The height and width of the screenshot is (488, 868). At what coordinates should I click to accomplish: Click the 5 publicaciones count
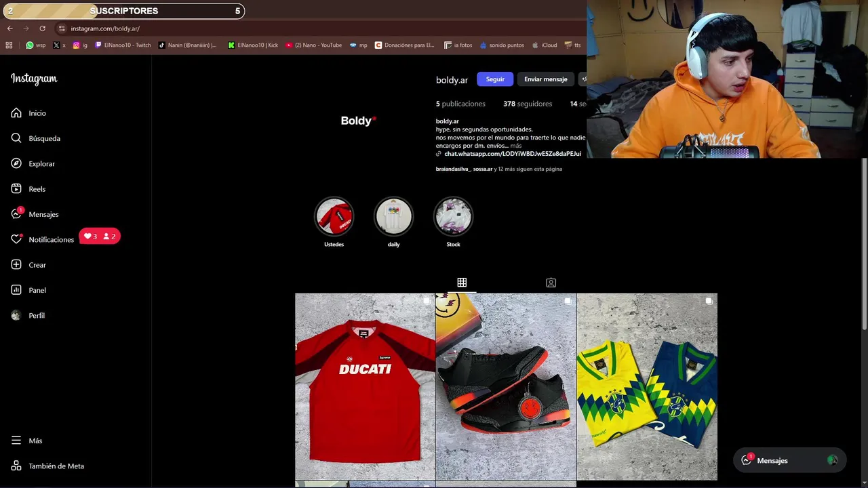point(460,104)
